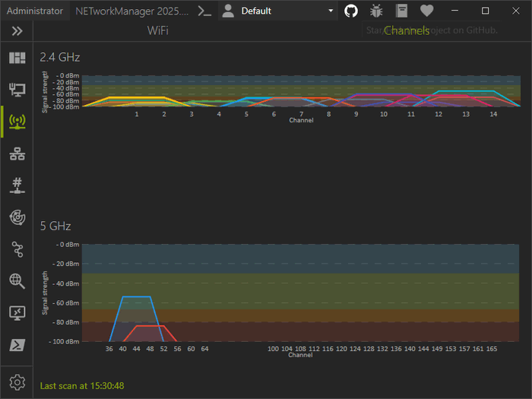This screenshot has height=399, width=532.
Task: Open the documentation book icon
Action: tap(401, 11)
